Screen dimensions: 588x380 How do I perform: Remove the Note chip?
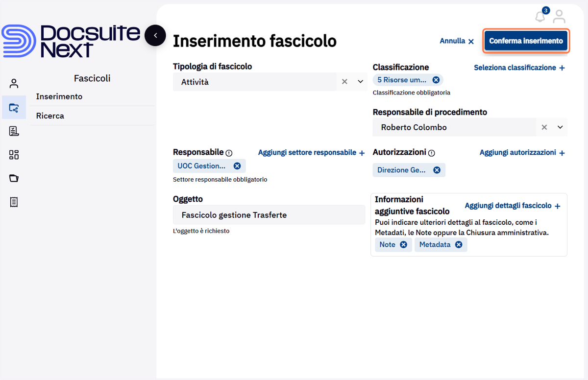[403, 245]
